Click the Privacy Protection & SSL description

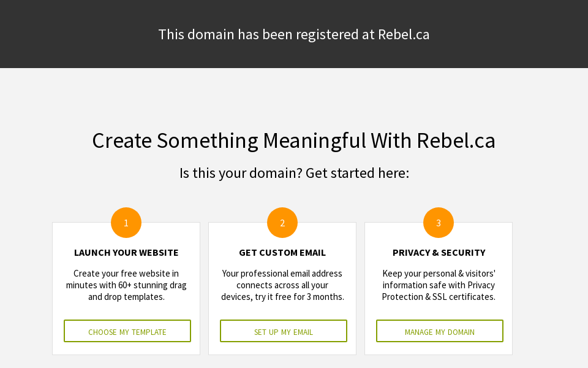click(439, 285)
